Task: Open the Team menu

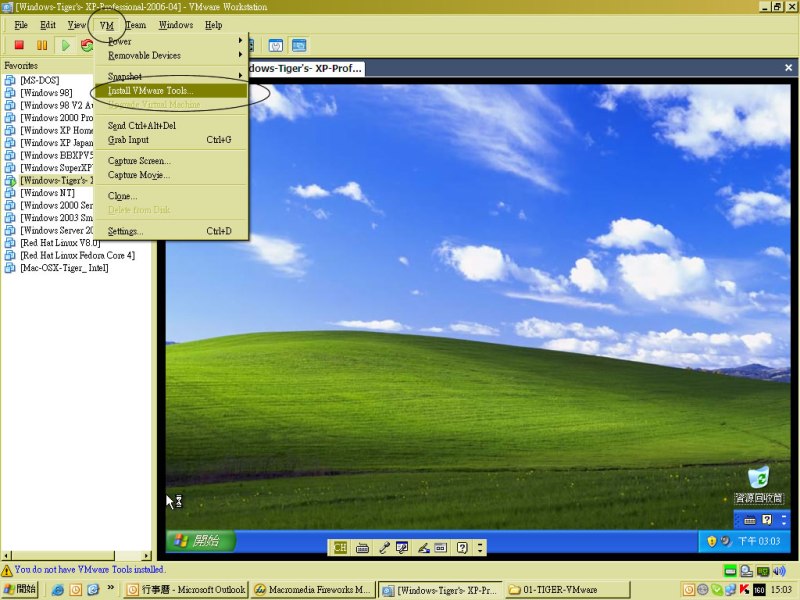Action: (136, 25)
